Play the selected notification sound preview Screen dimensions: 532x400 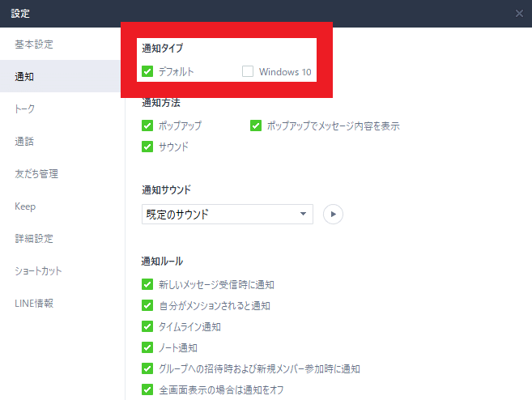(333, 214)
